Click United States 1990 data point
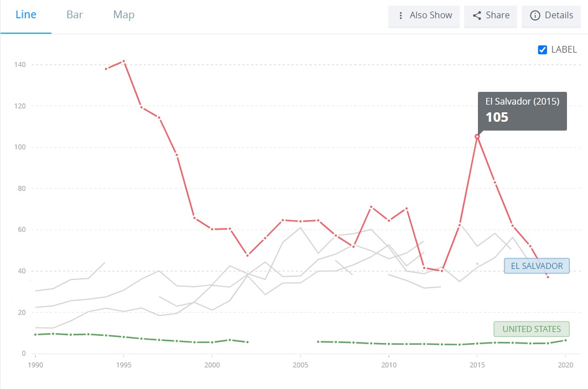 click(35, 334)
